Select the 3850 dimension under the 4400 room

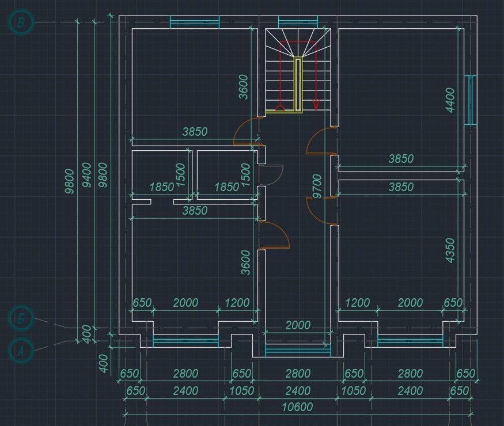pos(401,159)
